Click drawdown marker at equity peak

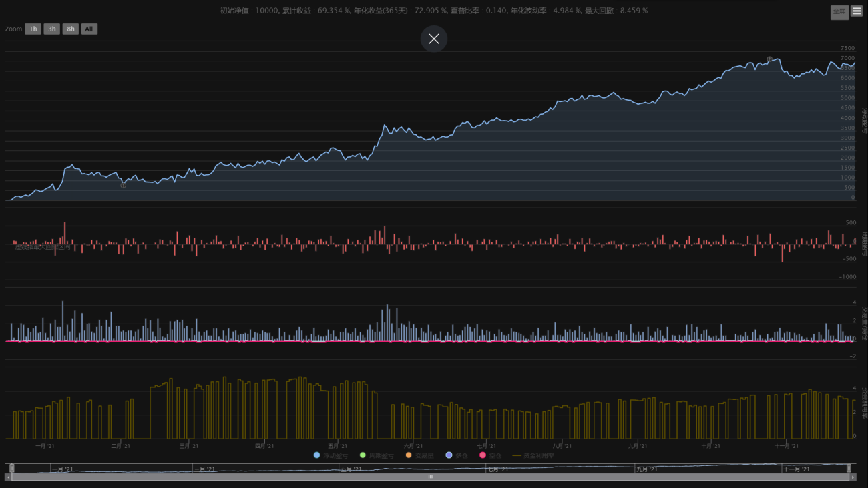pyautogui.click(x=769, y=59)
